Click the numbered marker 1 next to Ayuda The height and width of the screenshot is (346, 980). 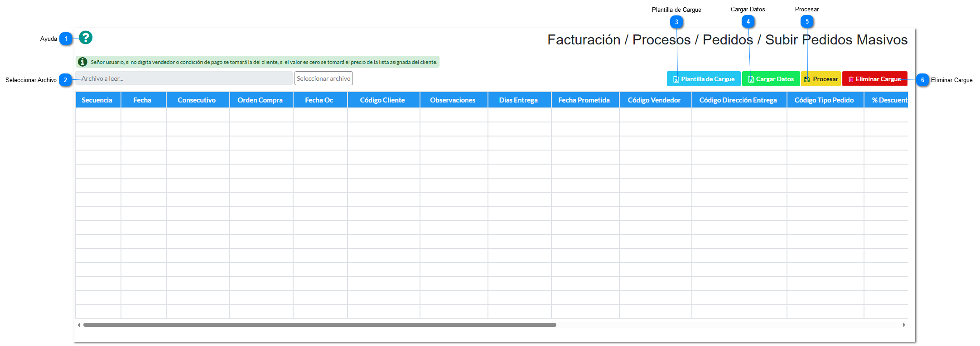[66, 39]
